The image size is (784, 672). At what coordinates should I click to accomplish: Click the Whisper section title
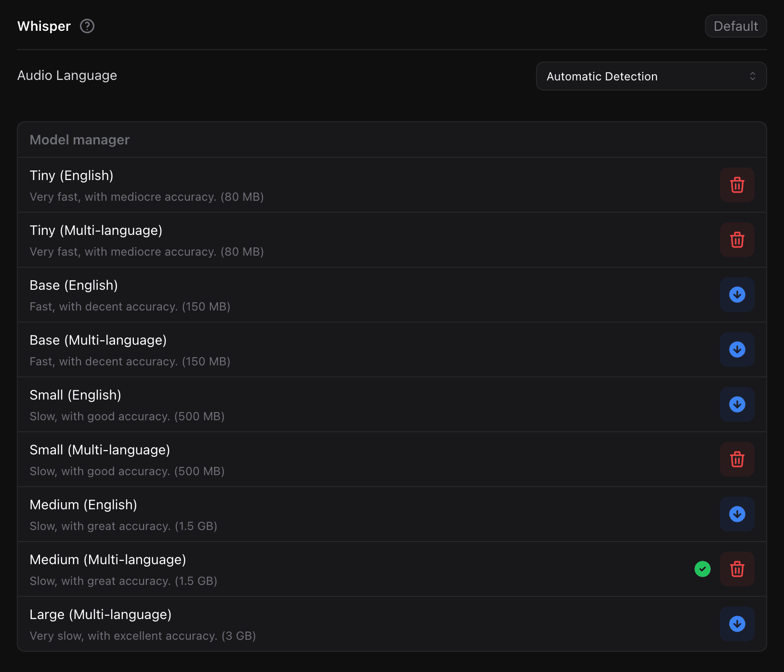44,26
